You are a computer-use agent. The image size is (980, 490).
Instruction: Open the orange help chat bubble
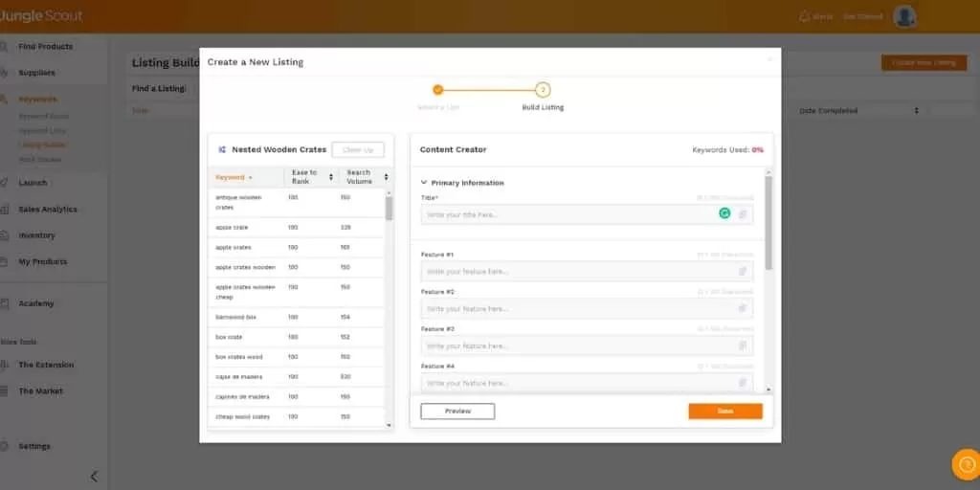tap(968, 464)
